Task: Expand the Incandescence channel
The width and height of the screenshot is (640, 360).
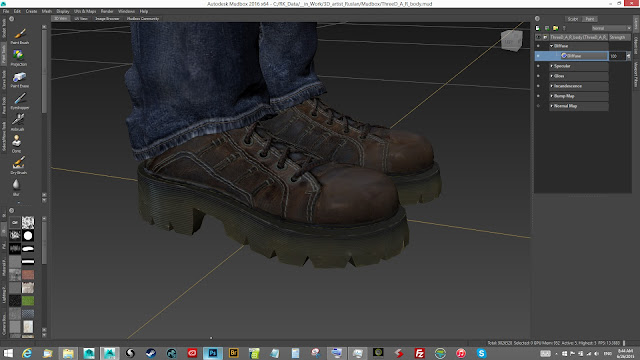Action: pyautogui.click(x=551, y=86)
